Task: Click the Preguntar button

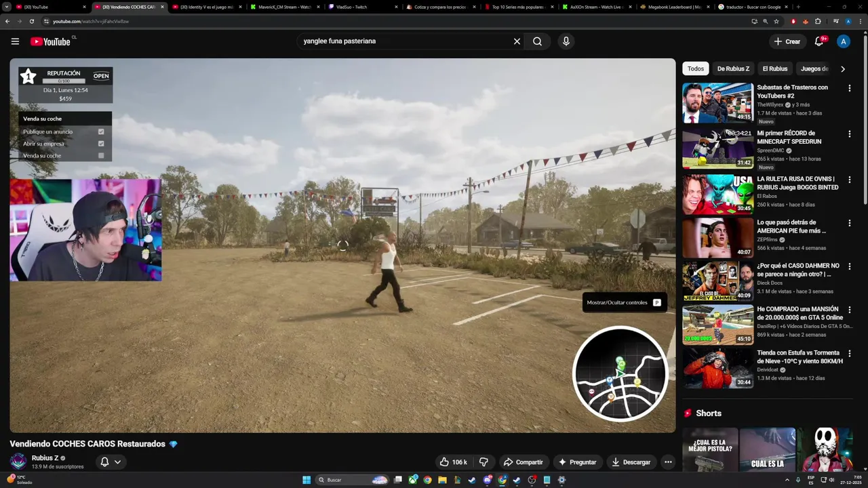Action: [577, 462]
